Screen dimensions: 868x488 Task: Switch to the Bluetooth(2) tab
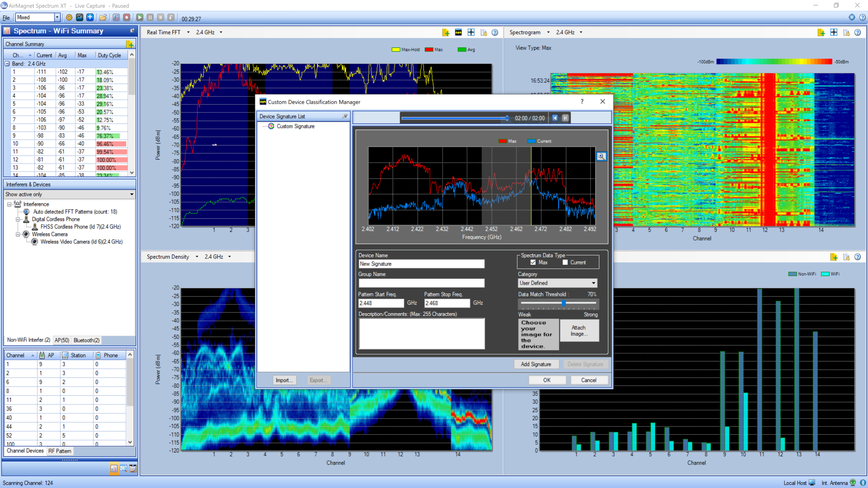point(86,340)
